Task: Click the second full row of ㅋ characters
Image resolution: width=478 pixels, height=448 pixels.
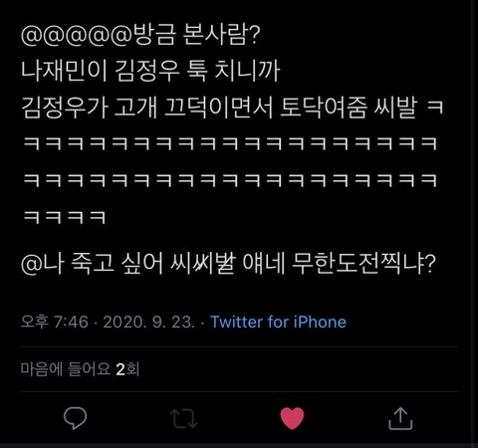Action: tap(230, 180)
